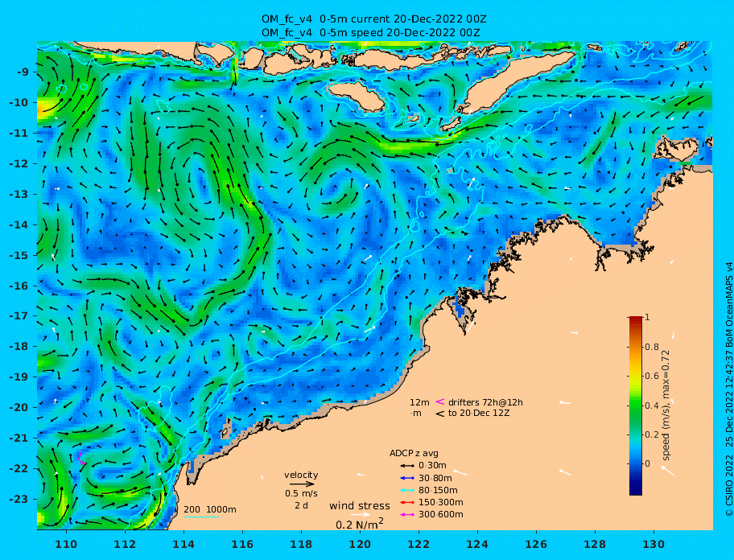
Task: Click the '300-600m' legend label
Action: click(x=440, y=515)
